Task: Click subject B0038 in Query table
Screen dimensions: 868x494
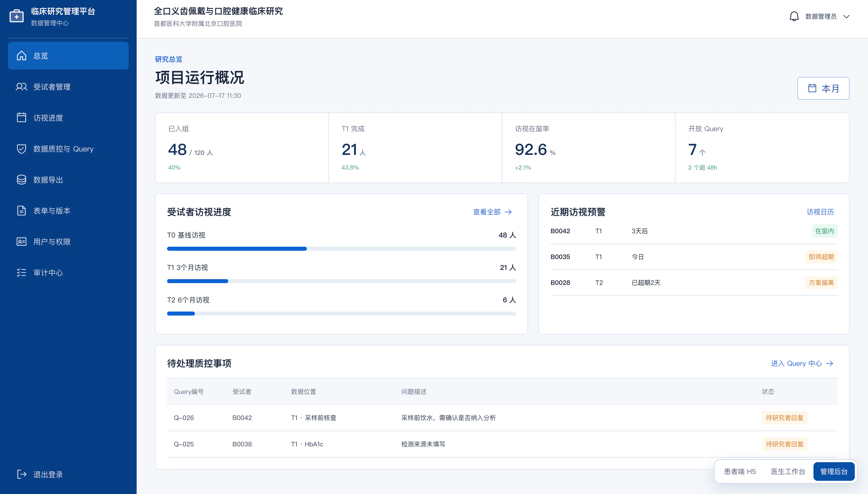Action: pos(242,444)
